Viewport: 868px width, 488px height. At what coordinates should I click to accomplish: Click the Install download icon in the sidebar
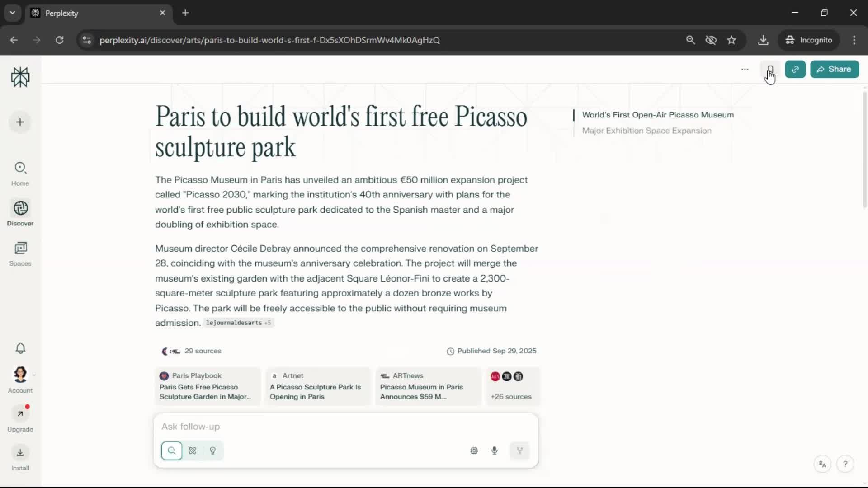(x=20, y=453)
